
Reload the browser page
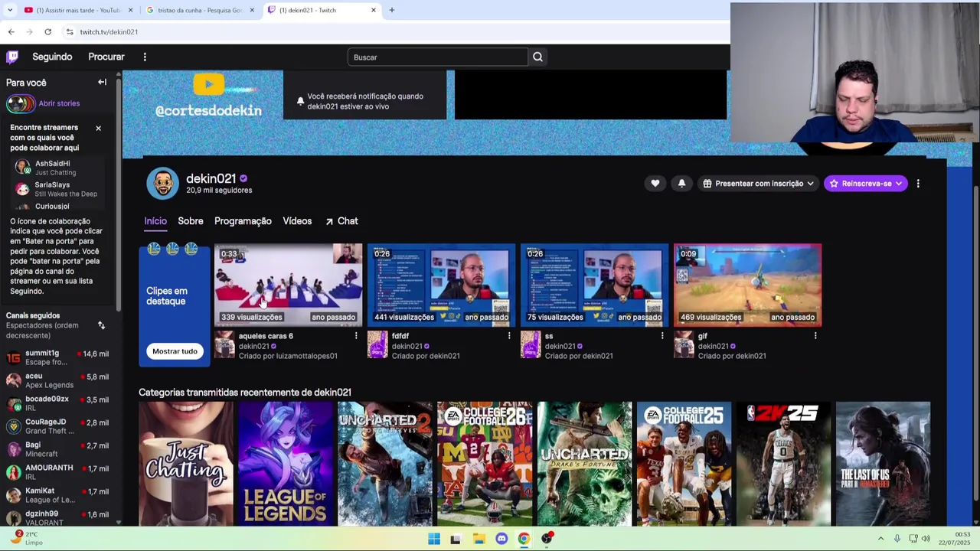[x=47, y=31]
